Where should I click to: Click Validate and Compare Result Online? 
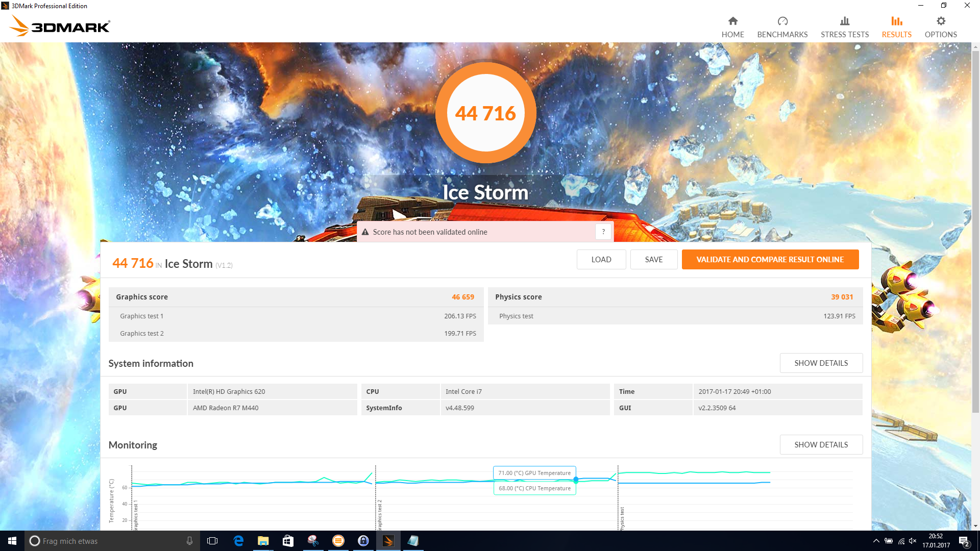770,259
